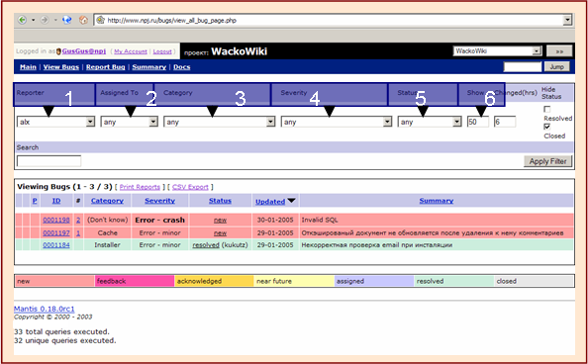Click the Apply Filter button

[547, 161]
